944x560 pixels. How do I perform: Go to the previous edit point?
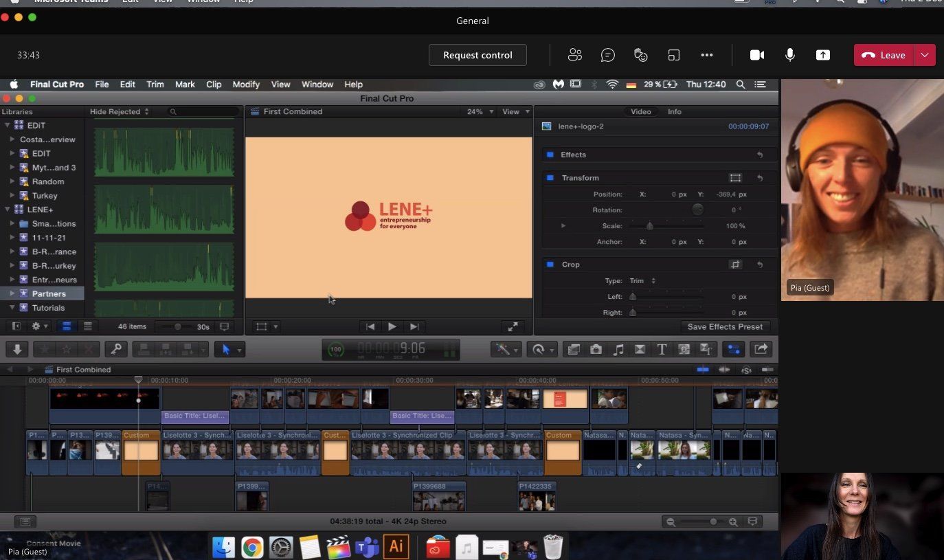(x=370, y=327)
